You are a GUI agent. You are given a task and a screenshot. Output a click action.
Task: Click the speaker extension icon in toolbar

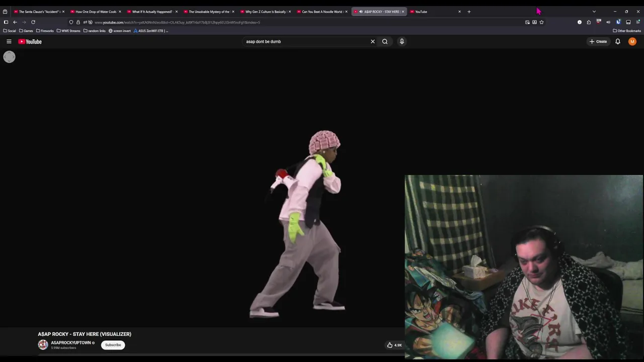(608, 22)
